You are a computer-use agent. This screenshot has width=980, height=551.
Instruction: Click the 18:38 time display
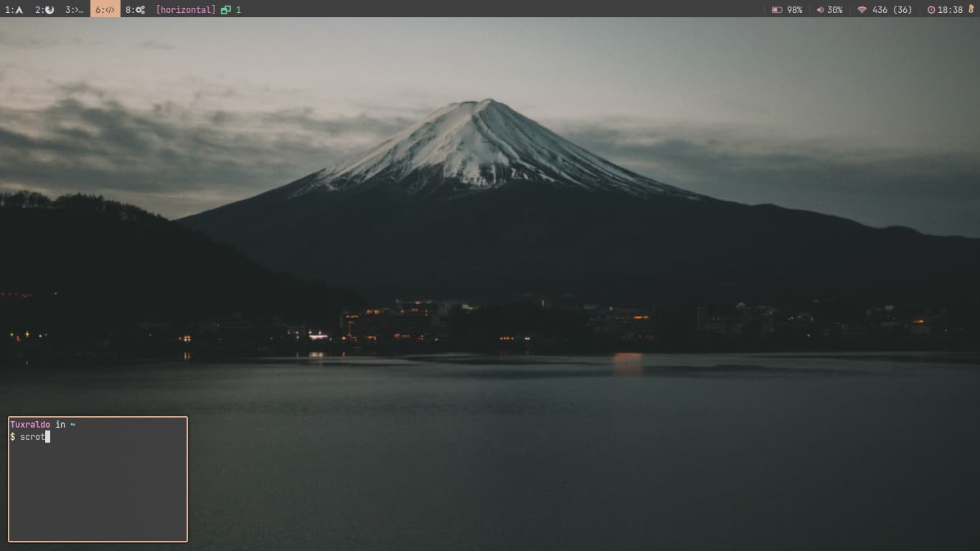[950, 10]
